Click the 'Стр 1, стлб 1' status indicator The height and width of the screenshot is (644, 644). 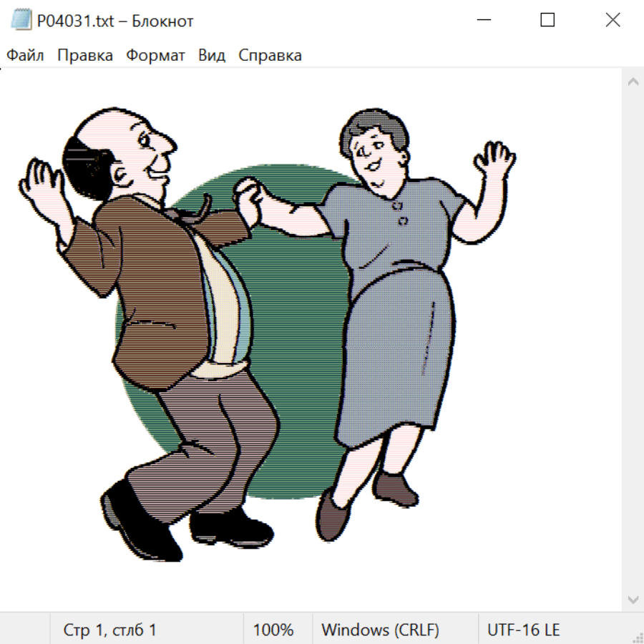pyautogui.click(x=109, y=630)
